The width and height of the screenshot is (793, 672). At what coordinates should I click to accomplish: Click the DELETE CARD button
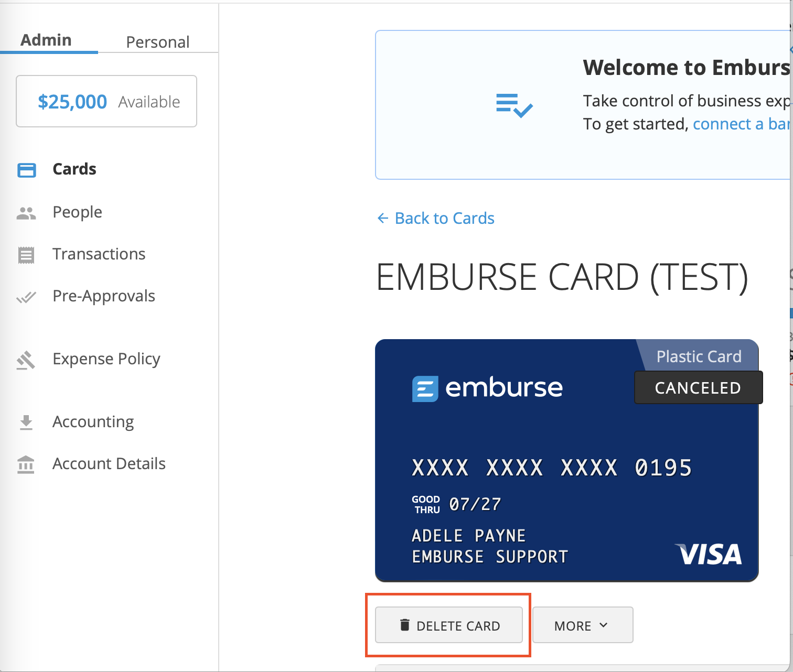point(449,625)
